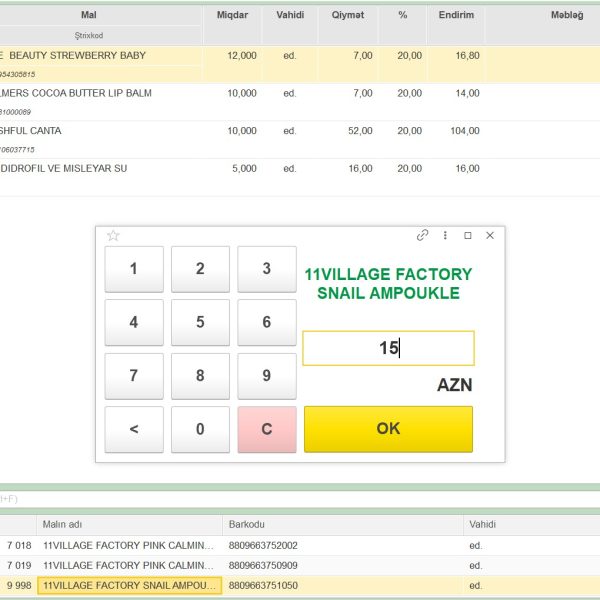Image resolution: width=600 pixels, height=600 pixels.
Task: Select product row 7 018 PINK CALMIN
Action: pos(300,545)
